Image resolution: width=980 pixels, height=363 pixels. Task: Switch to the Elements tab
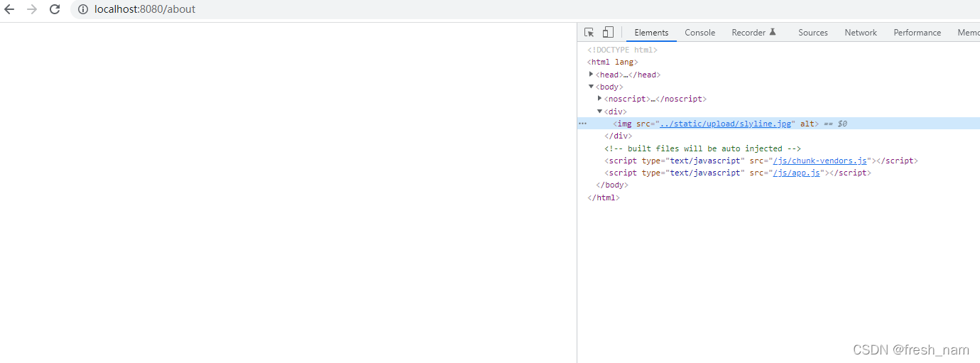click(x=651, y=33)
